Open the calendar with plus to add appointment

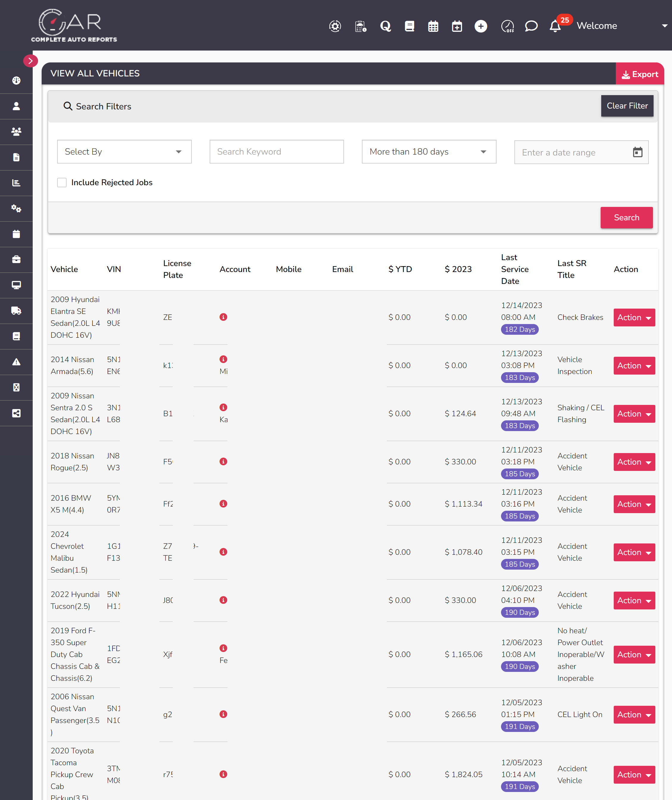pos(457,26)
